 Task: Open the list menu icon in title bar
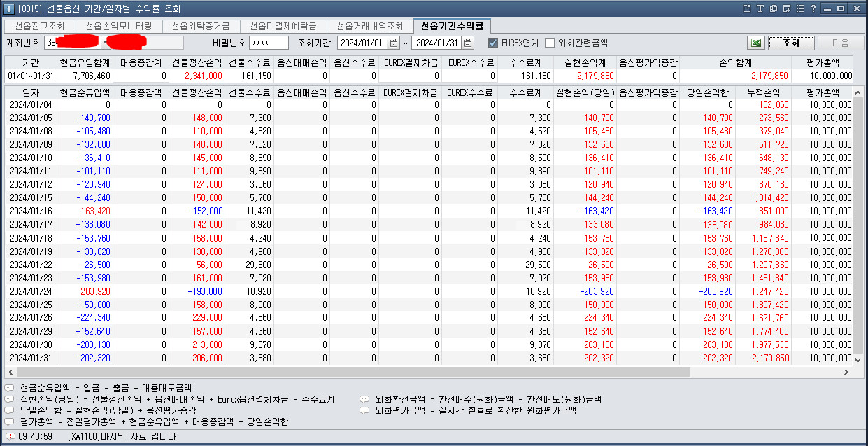[799, 8]
